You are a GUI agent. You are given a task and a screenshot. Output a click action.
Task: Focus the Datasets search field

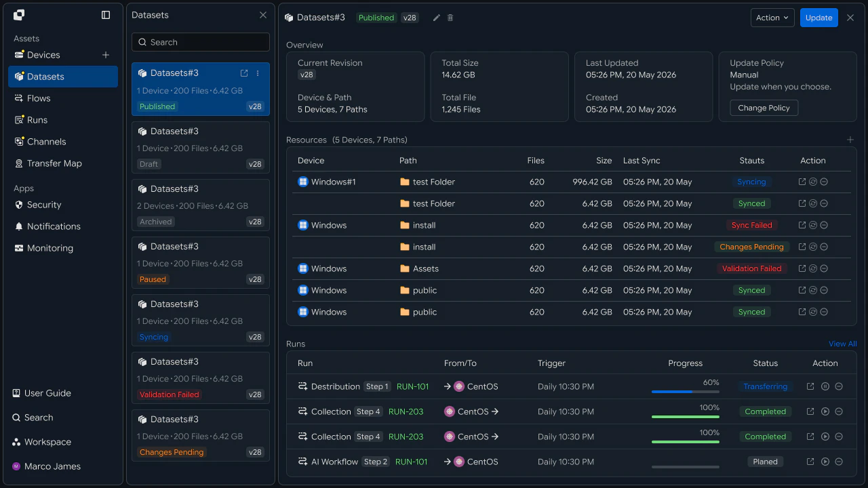pyautogui.click(x=201, y=42)
